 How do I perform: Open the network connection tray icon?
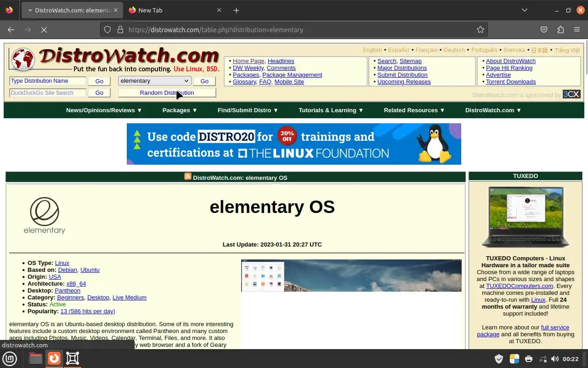543,359
